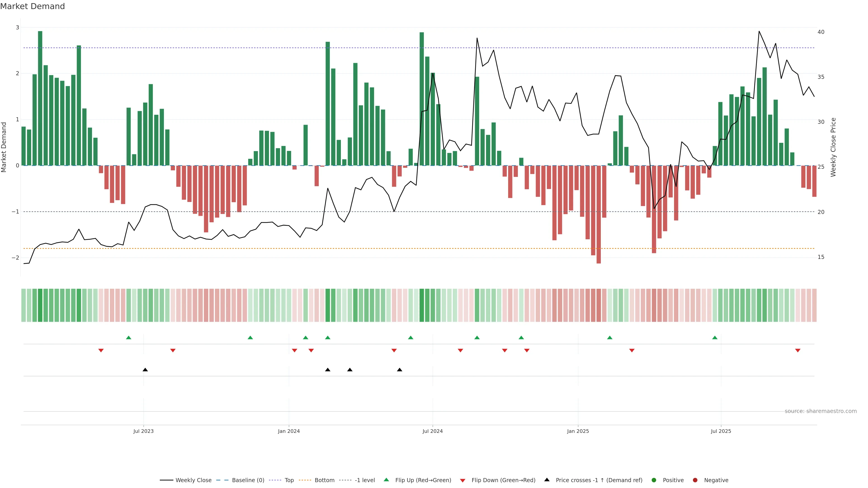Click the Weekly Close Price axis title
The height and width of the screenshot is (488, 868).
(x=833, y=147)
